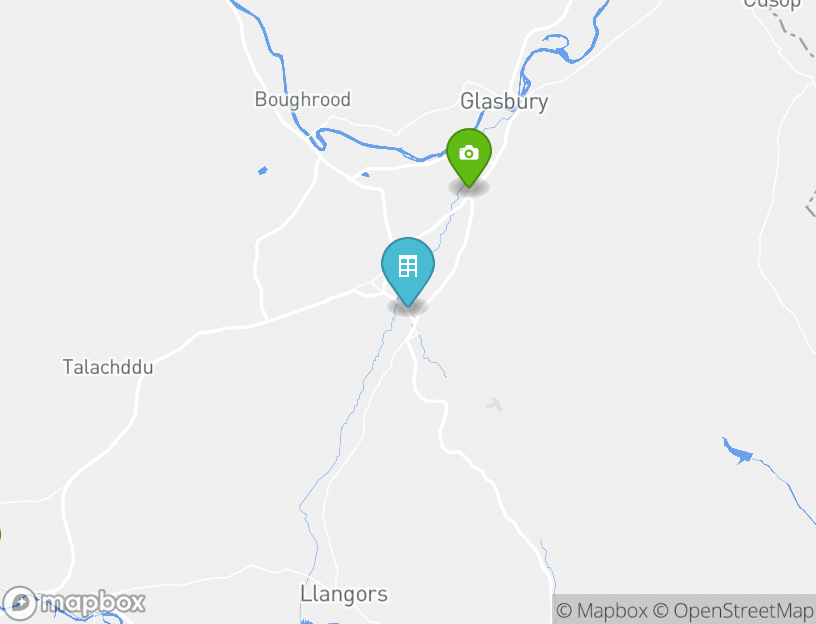Click the grey airstrip shape southeast of building marker
This screenshot has width=816, height=624.
point(494,404)
